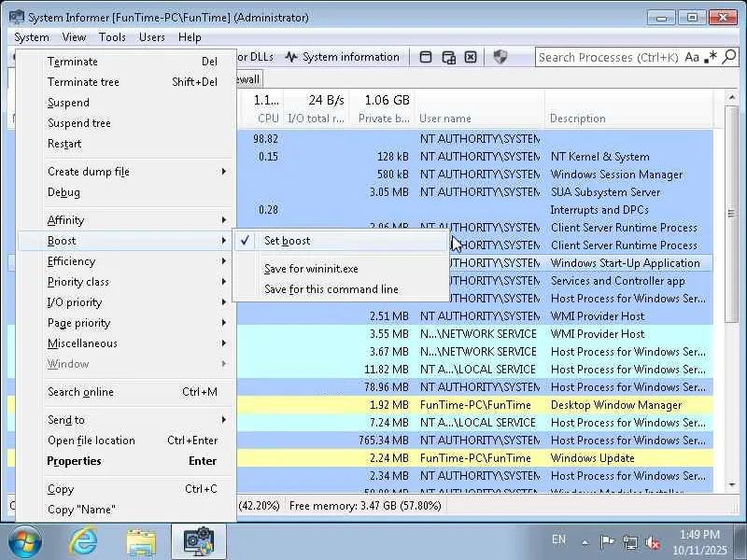Open the System menu

pos(32,37)
